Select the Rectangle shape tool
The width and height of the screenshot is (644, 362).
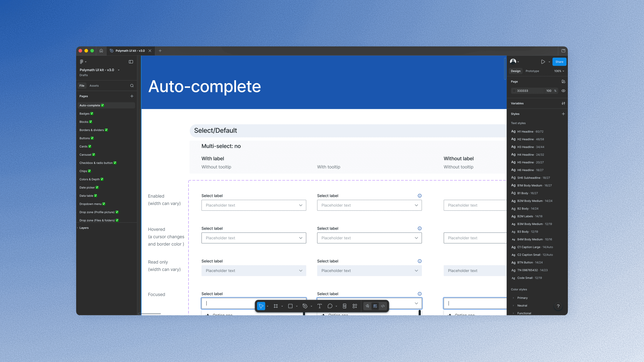[290, 306]
